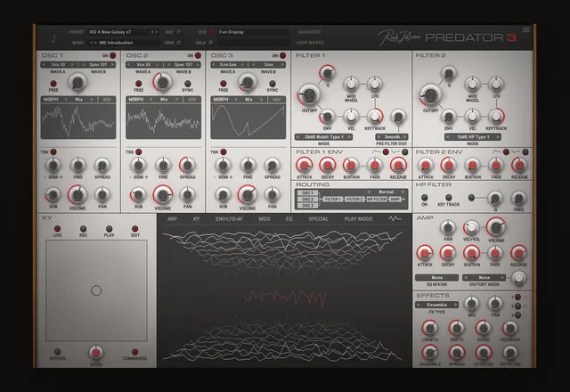The image size is (570, 392).
Task: Open OSC 1 wave A Vox 02 selector
Action: click(59, 64)
